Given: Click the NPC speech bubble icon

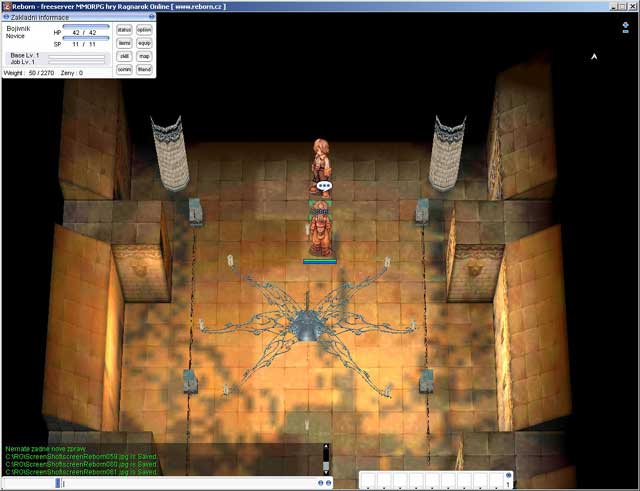Looking at the screenshot, I should click(323, 186).
